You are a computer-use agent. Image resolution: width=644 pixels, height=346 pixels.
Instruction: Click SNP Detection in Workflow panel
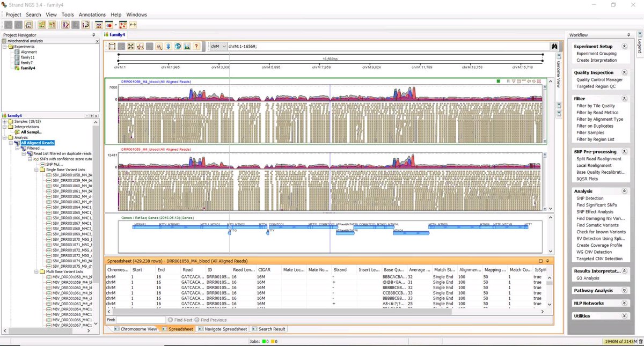click(x=590, y=198)
